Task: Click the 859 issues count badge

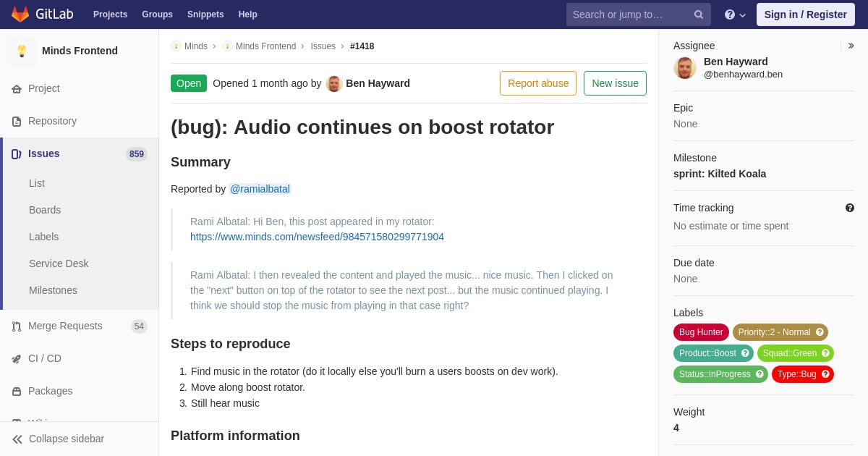Action: point(137,154)
